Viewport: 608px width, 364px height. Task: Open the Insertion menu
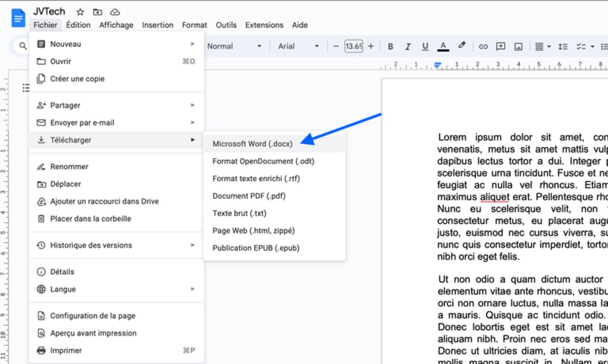coord(158,25)
